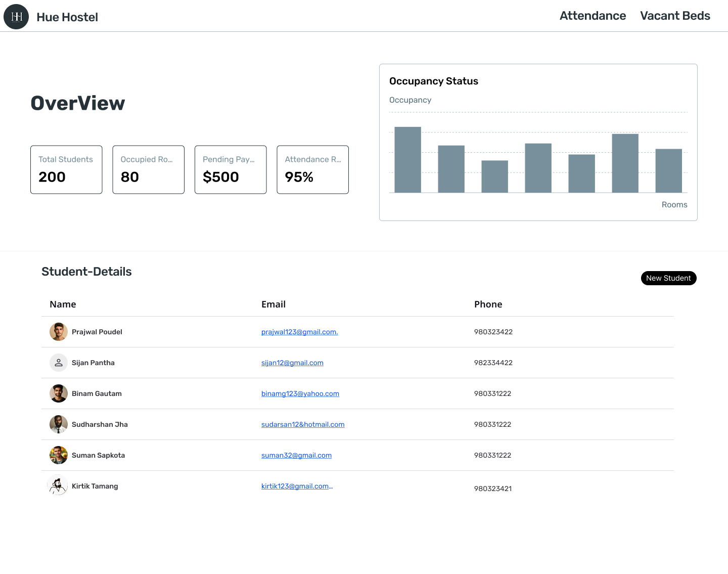Click suman32@gmail.com email address
Viewport: 728px width, 574px height.
(x=296, y=455)
